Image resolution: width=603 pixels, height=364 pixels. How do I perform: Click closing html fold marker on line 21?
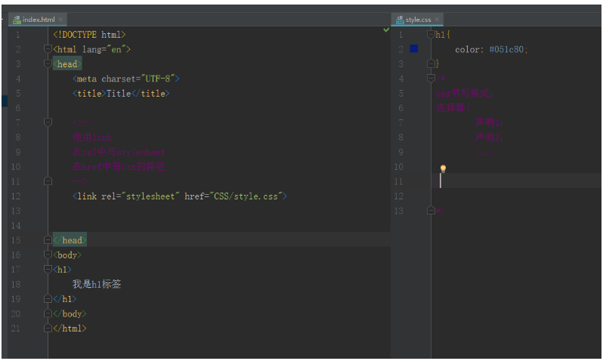click(48, 328)
